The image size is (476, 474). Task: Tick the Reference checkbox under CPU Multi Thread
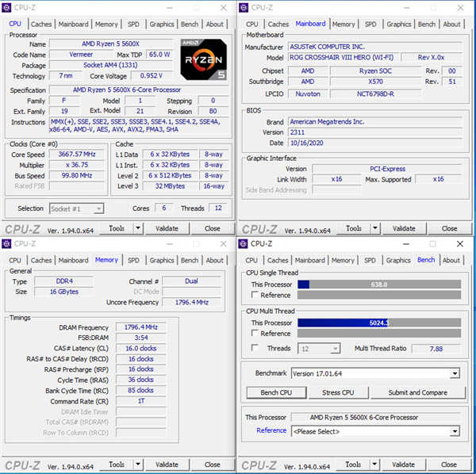255,333
